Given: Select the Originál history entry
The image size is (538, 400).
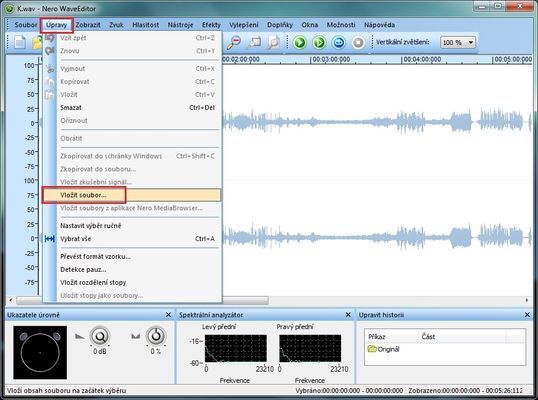Looking at the screenshot, I should coord(383,349).
